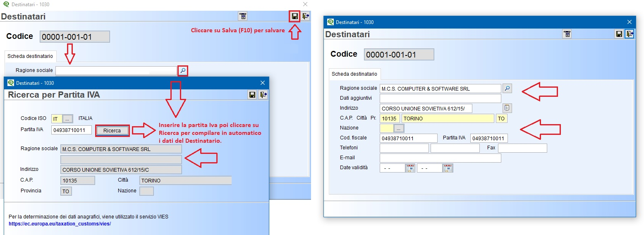Click Provincia field showing TO in dialog
644x235 pixels.
point(66,191)
